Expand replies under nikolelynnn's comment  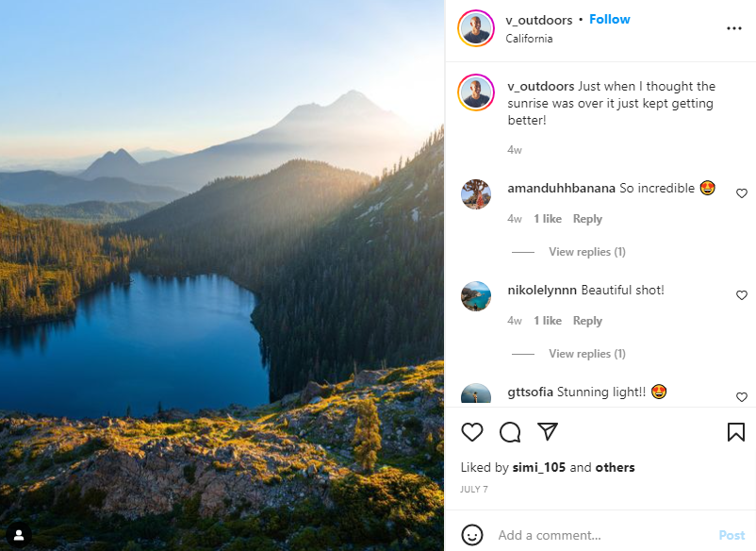click(586, 354)
